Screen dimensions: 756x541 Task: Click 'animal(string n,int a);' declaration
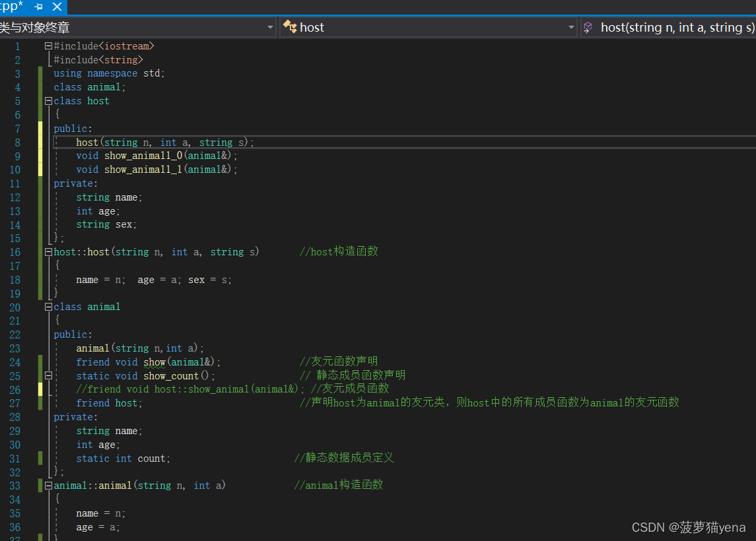tap(140, 348)
